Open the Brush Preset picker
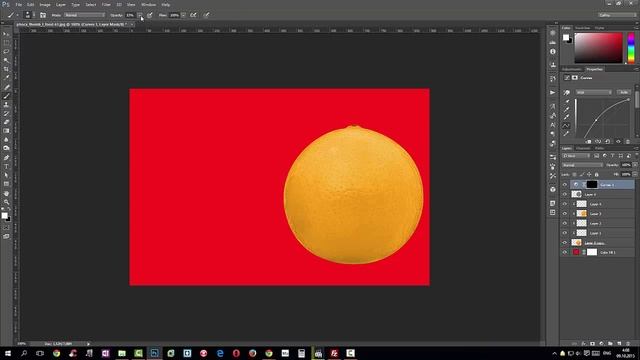This screenshot has height=360, width=640. [28, 15]
